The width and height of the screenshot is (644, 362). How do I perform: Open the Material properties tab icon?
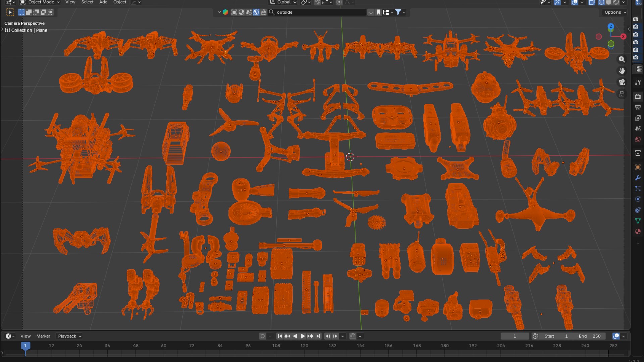638,231
